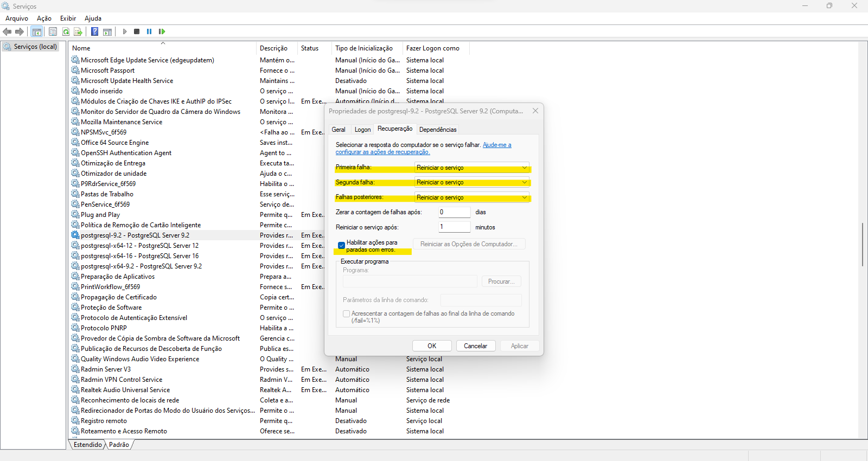Click the services list vertical scrollbar

[x=862, y=244]
